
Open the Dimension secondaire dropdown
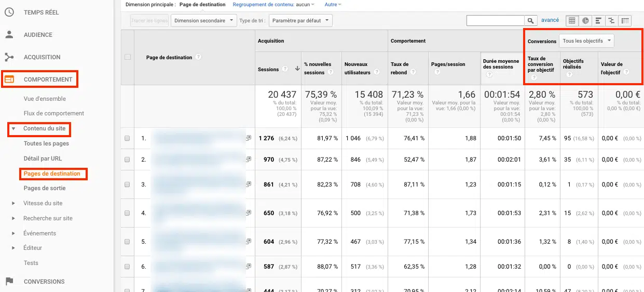(203, 21)
